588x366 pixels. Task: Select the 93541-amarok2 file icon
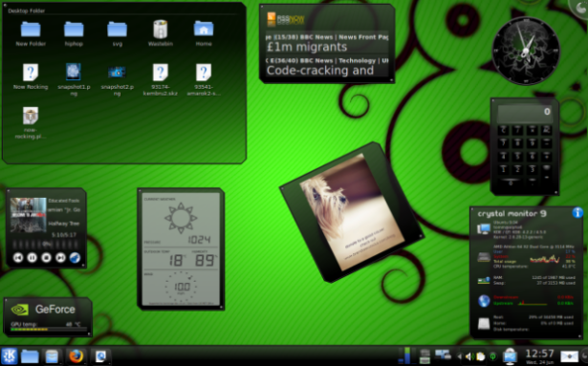point(204,73)
